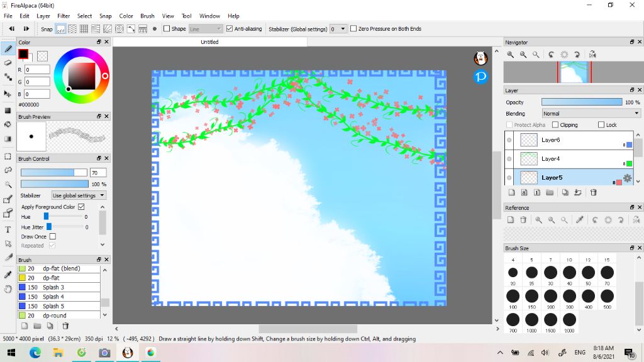Select the Text tool
The width and height of the screenshot is (644, 362).
[8, 229]
